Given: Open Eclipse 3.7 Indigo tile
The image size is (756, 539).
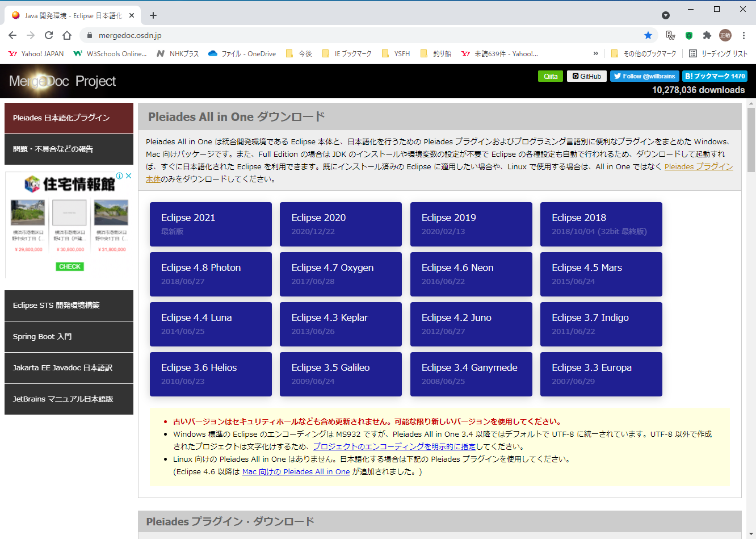Looking at the screenshot, I should coord(601,324).
